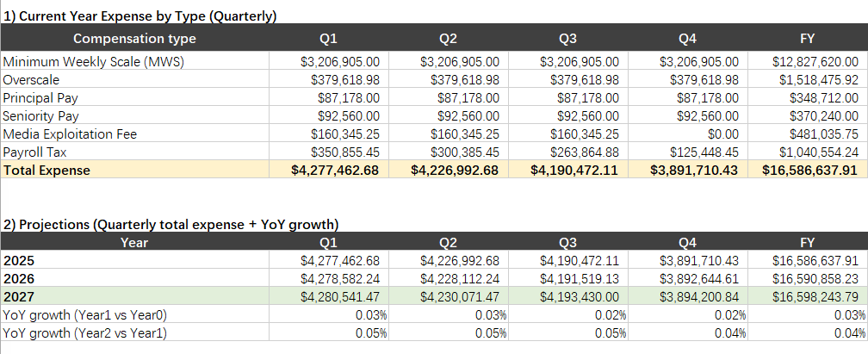Screen dimensions: 868x354
Task: Select Payroll Tax Q2 value $300,385.45
Action: point(449,152)
